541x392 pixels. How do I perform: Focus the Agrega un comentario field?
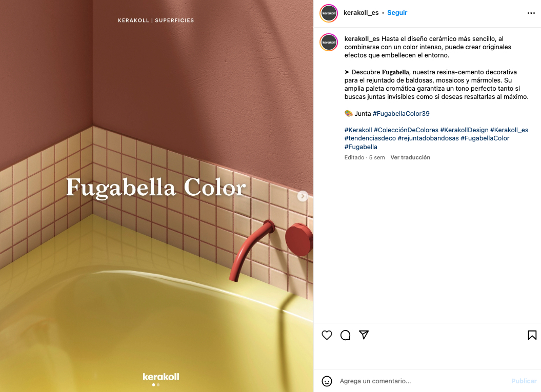click(423, 381)
